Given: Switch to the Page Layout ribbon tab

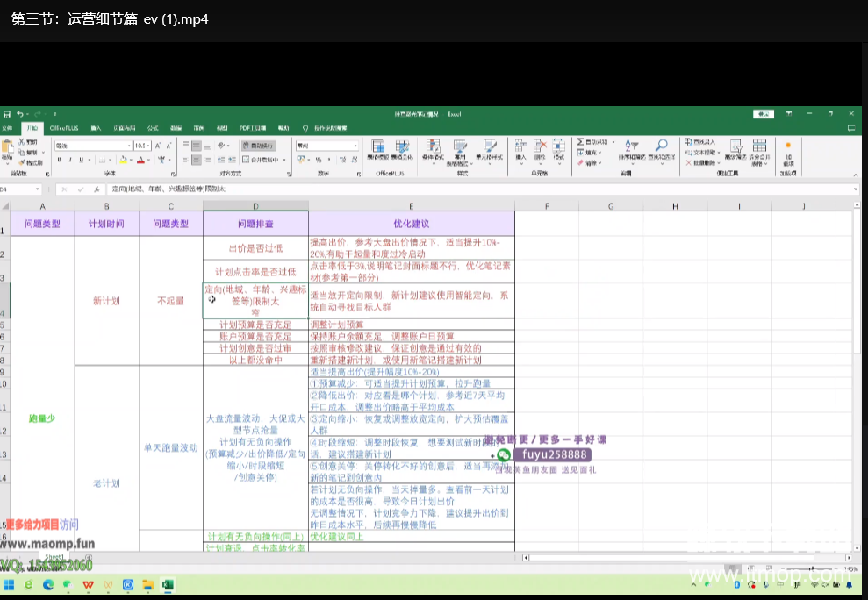Looking at the screenshot, I should [x=125, y=128].
